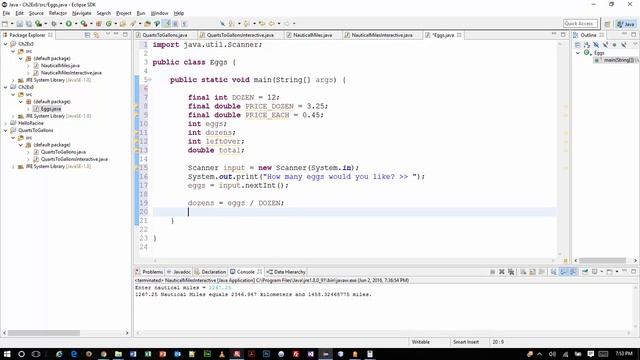640x360 pixels.
Task: Switch to QuartsToGallonsInteractive.java editor tab
Action: 240,35
